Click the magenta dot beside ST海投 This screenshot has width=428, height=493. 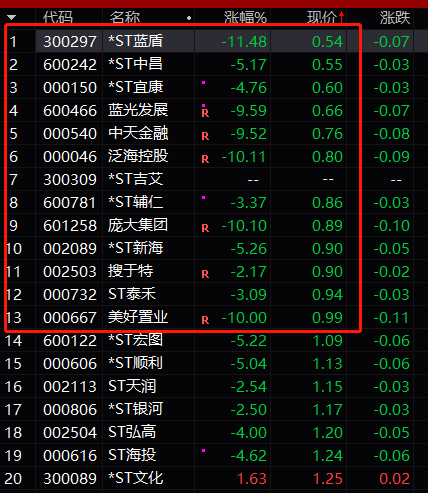pyautogui.click(x=203, y=451)
